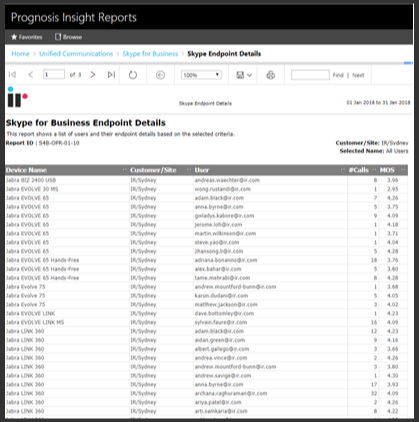Open the Browse menu item

pyautogui.click(x=68, y=37)
